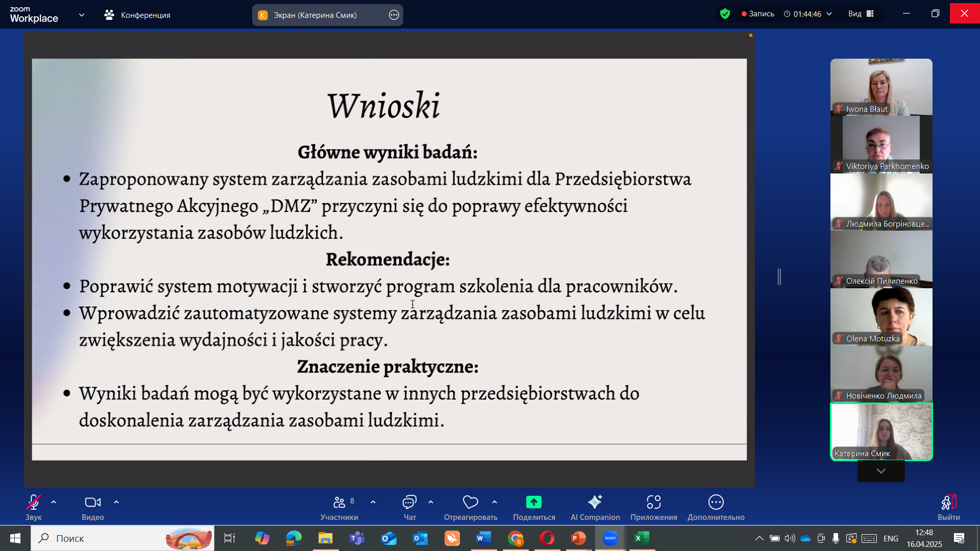Expand audio options arrow next to Звук

54,502
